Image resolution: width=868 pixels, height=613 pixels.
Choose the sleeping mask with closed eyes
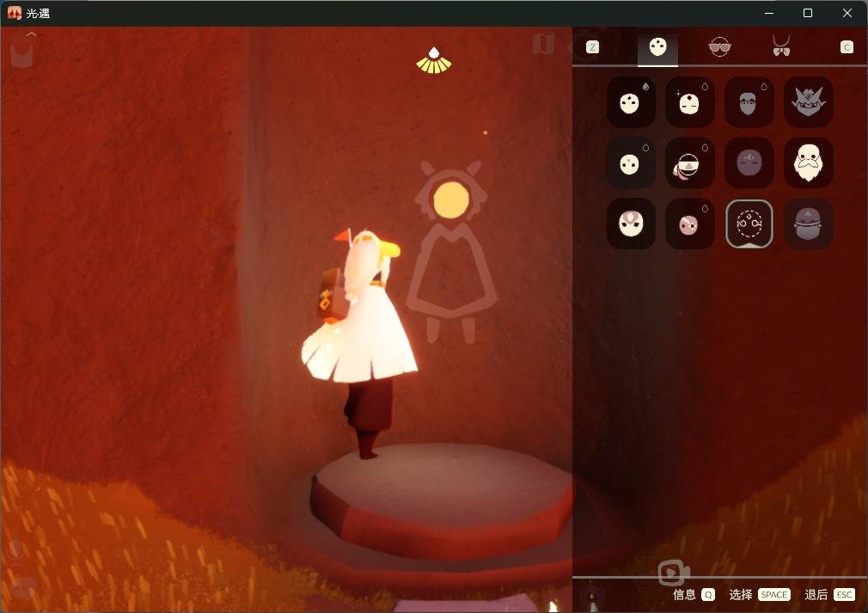coord(690,102)
